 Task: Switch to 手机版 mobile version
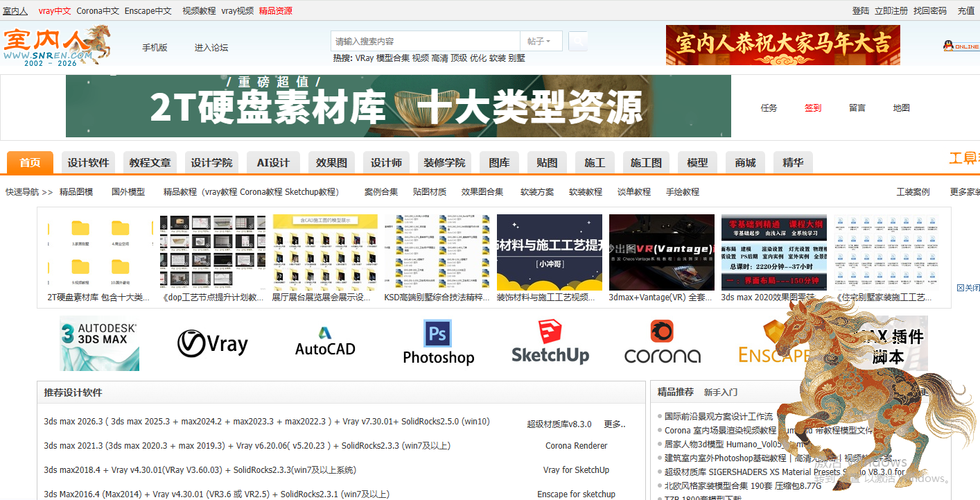(x=155, y=48)
